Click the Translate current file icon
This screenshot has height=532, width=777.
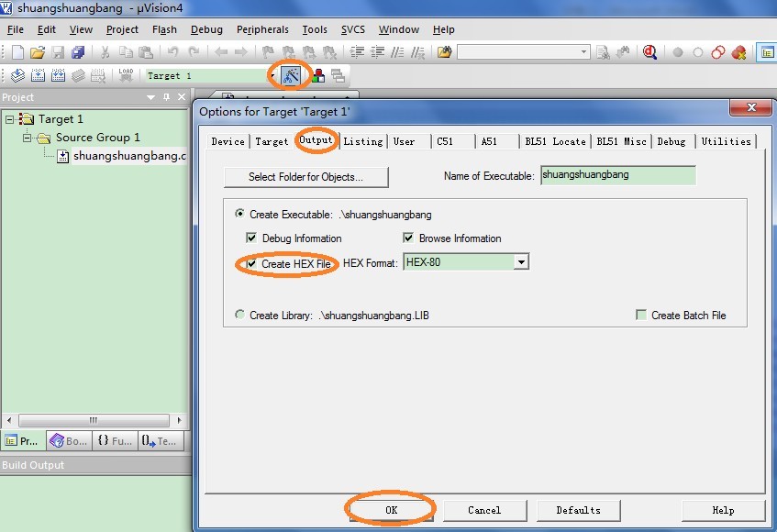click(17, 75)
